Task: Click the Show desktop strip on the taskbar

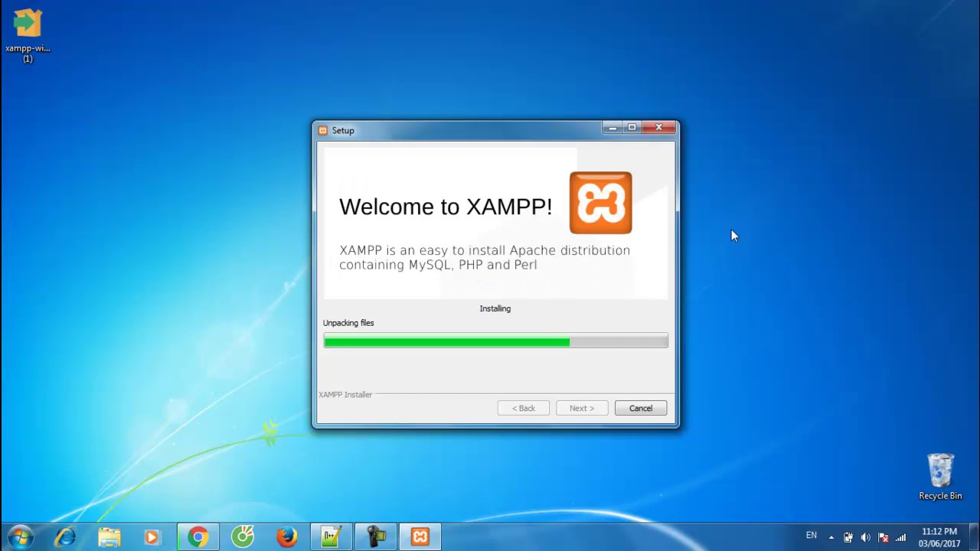Action: [975, 537]
